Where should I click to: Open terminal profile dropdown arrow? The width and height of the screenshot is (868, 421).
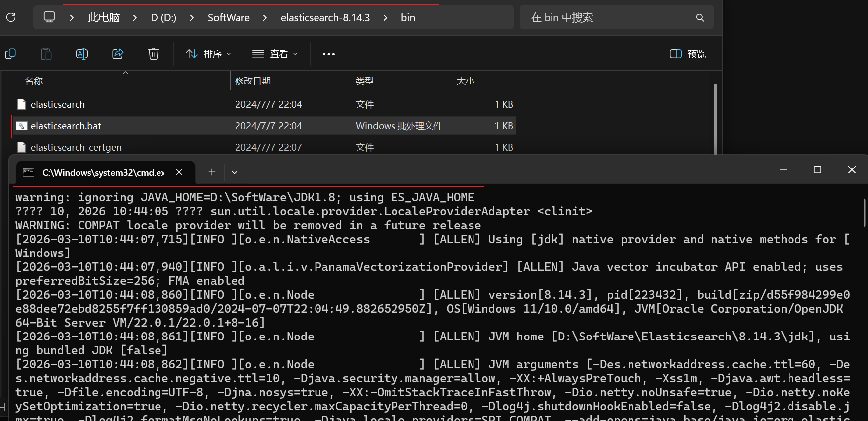point(235,172)
